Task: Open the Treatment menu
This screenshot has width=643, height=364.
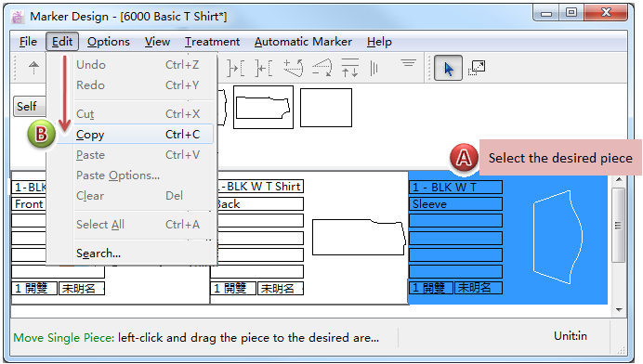Action: (212, 42)
